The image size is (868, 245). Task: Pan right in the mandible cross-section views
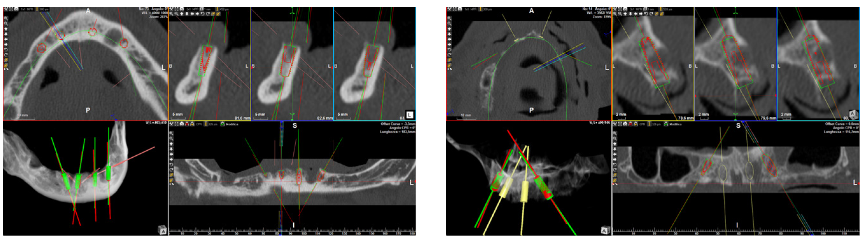tap(197, 14)
